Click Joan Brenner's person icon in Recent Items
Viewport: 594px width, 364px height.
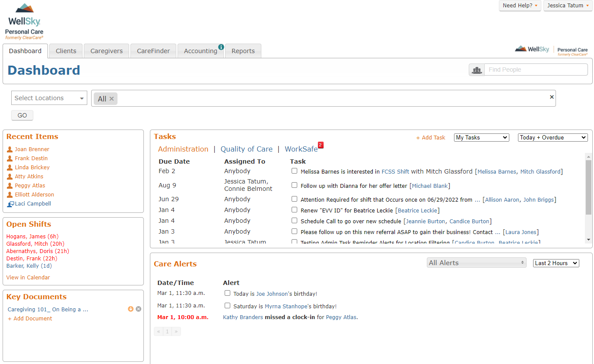click(10, 149)
